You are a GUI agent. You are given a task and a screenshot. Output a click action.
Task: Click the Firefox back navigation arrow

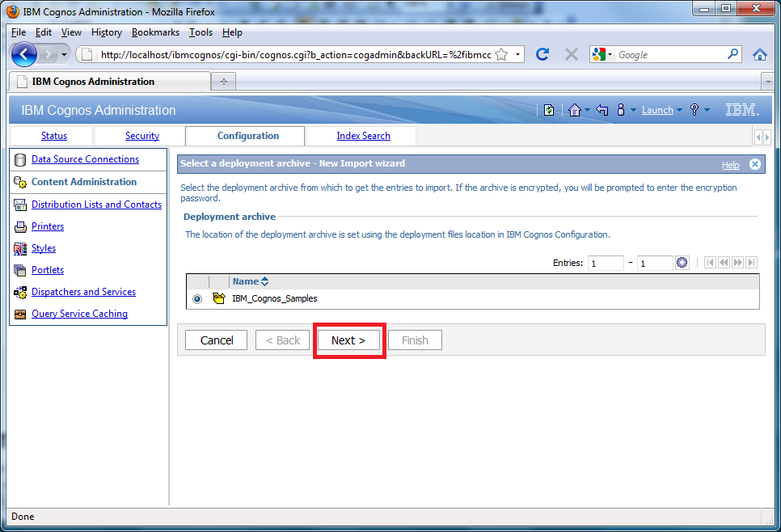point(24,54)
